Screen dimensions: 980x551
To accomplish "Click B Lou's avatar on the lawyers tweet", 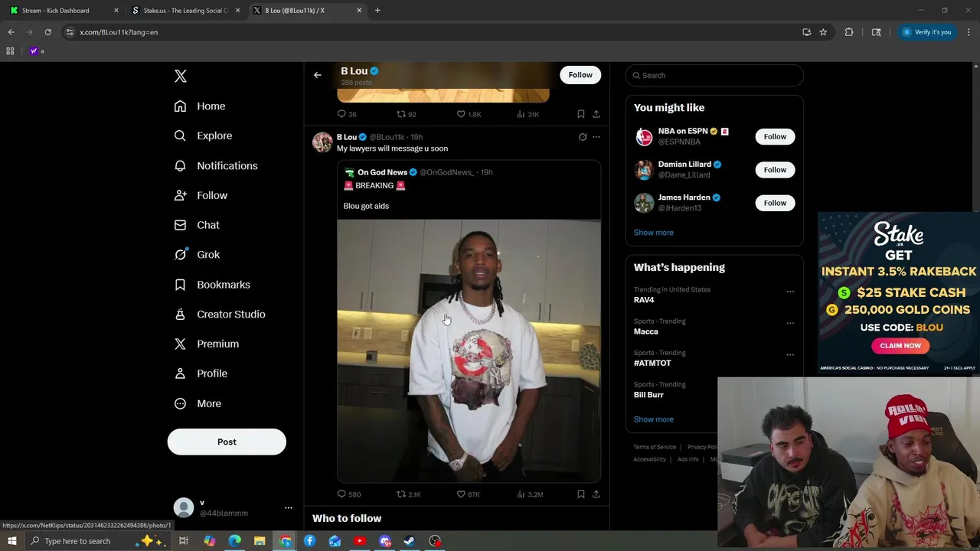I will [x=322, y=142].
